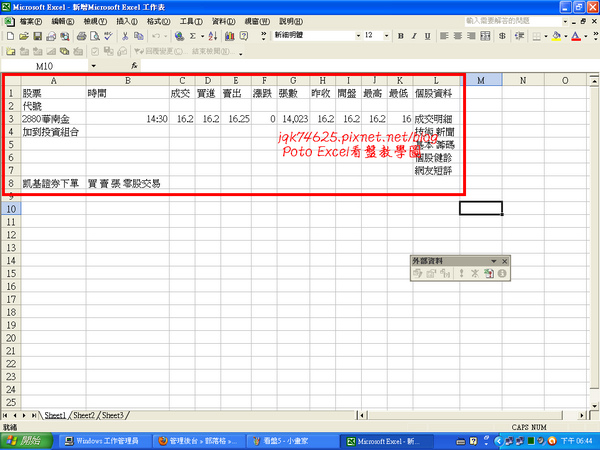Toggle bold formatting
The image size is (600, 450).
401,36
